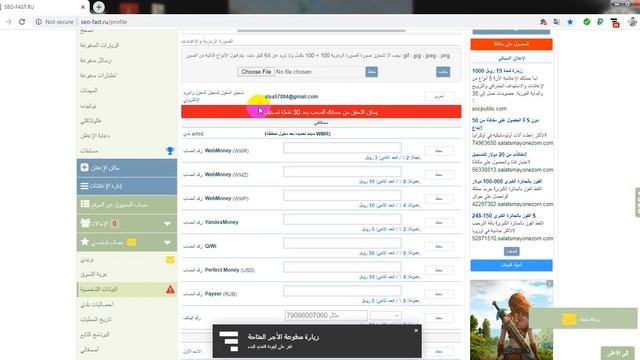Click inside the QIWI account field
This screenshot has height=360, width=640.
pyautogui.click(x=342, y=243)
